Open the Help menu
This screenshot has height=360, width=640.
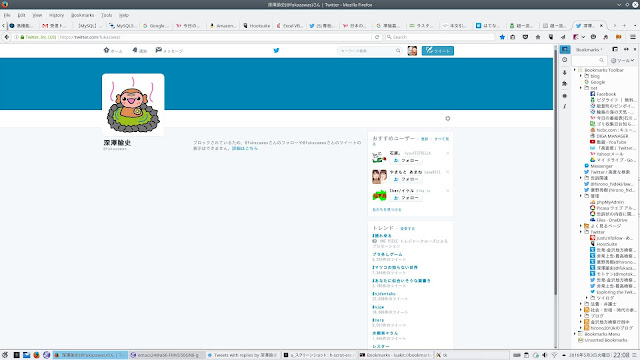(124, 15)
